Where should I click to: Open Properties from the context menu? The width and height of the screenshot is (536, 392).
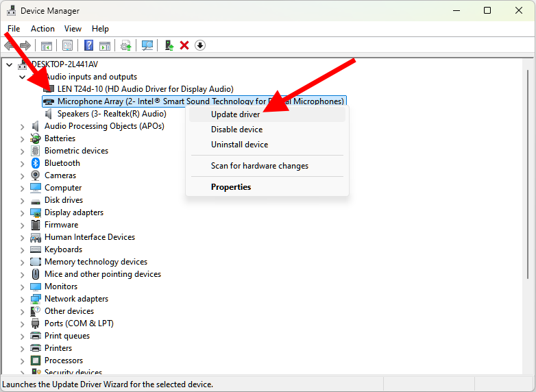(x=231, y=187)
